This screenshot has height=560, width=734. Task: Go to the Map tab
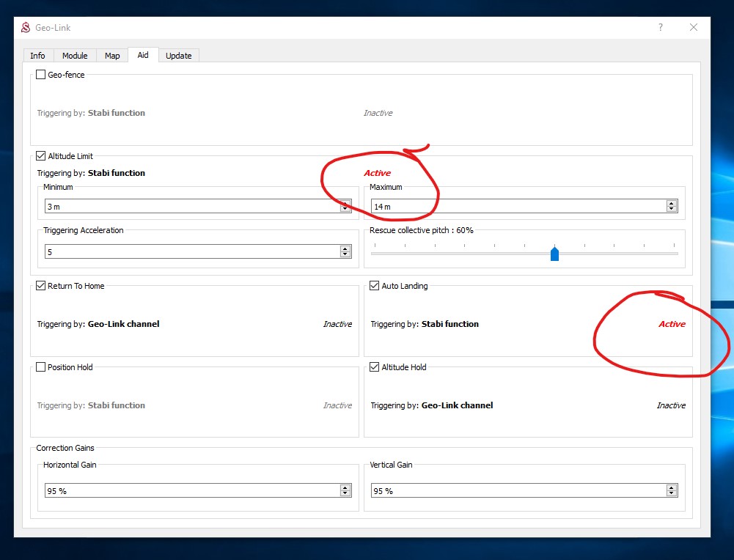point(112,56)
